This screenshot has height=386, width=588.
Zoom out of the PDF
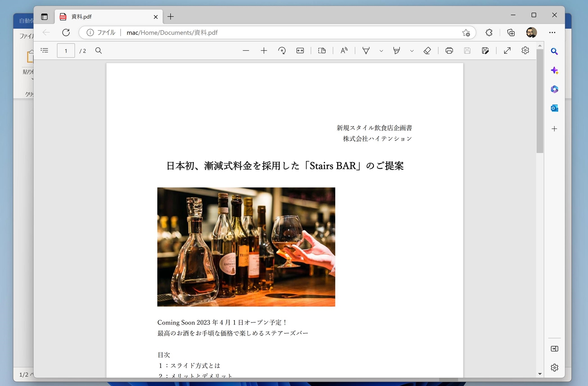[x=246, y=50]
